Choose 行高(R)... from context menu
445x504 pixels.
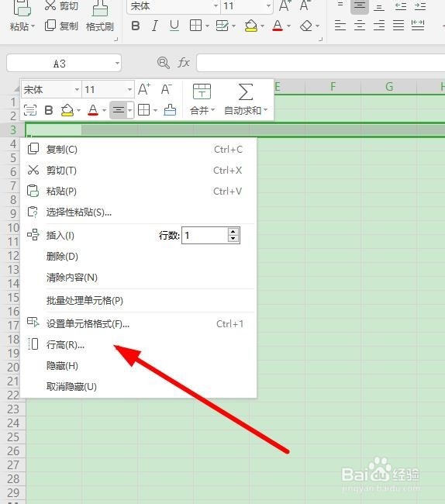point(138,344)
